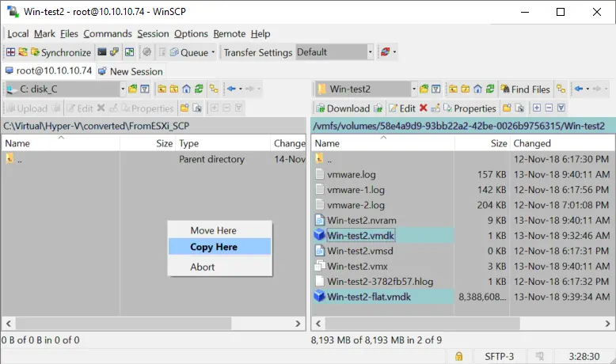Choose Abort in context menu
Viewport: 616px width, 364px height.
pyautogui.click(x=220, y=267)
